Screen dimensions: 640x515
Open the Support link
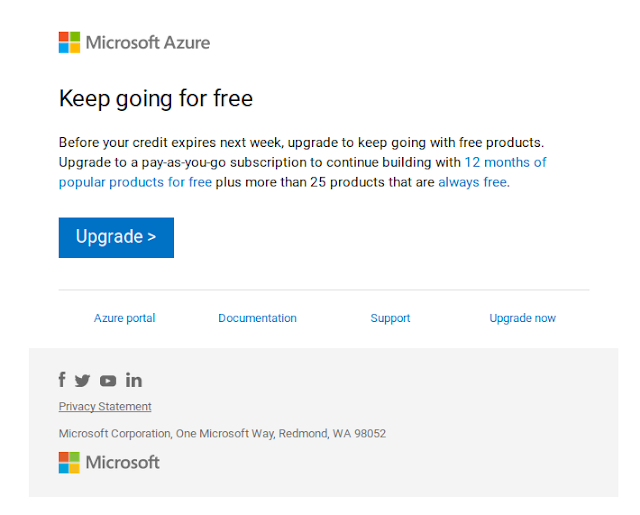click(x=390, y=318)
